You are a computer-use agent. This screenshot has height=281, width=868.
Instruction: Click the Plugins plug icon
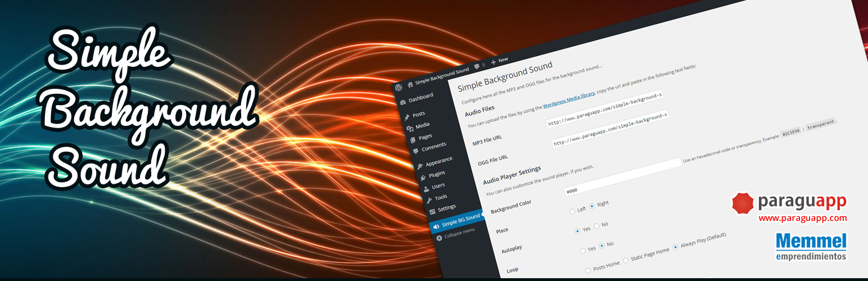click(x=423, y=178)
